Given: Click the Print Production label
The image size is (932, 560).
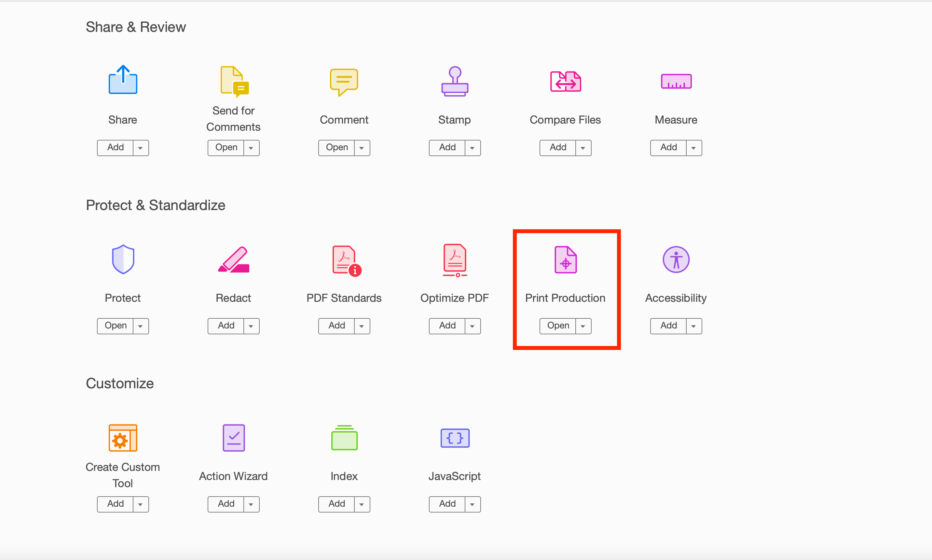Looking at the screenshot, I should tap(565, 298).
